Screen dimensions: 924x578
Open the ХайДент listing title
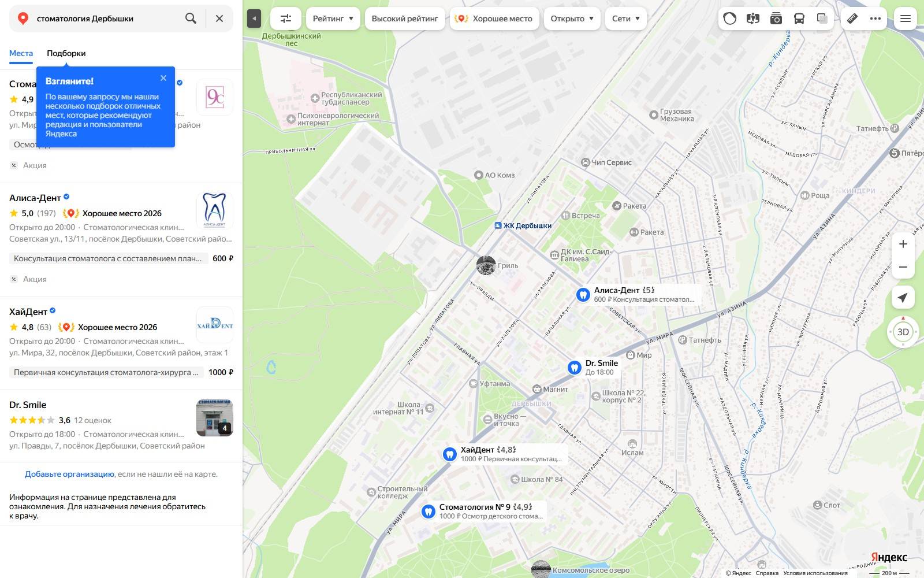point(28,312)
